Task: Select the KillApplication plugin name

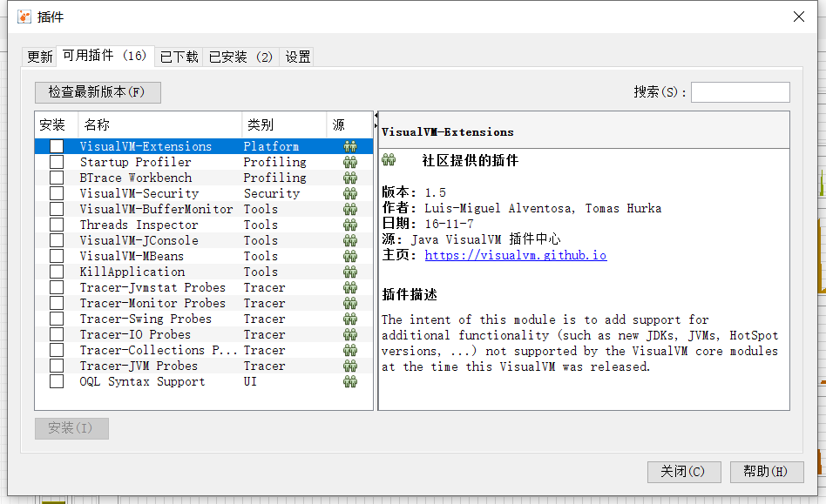Action: click(x=132, y=272)
